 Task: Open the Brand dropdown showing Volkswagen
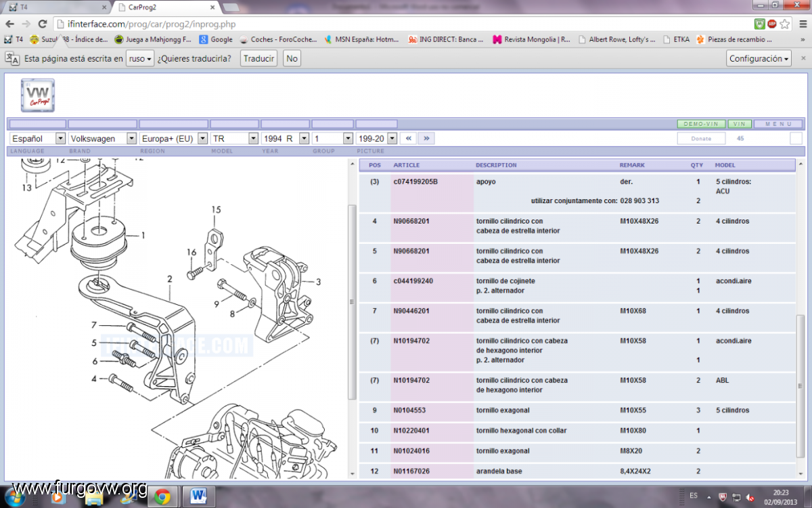click(x=102, y=138)
